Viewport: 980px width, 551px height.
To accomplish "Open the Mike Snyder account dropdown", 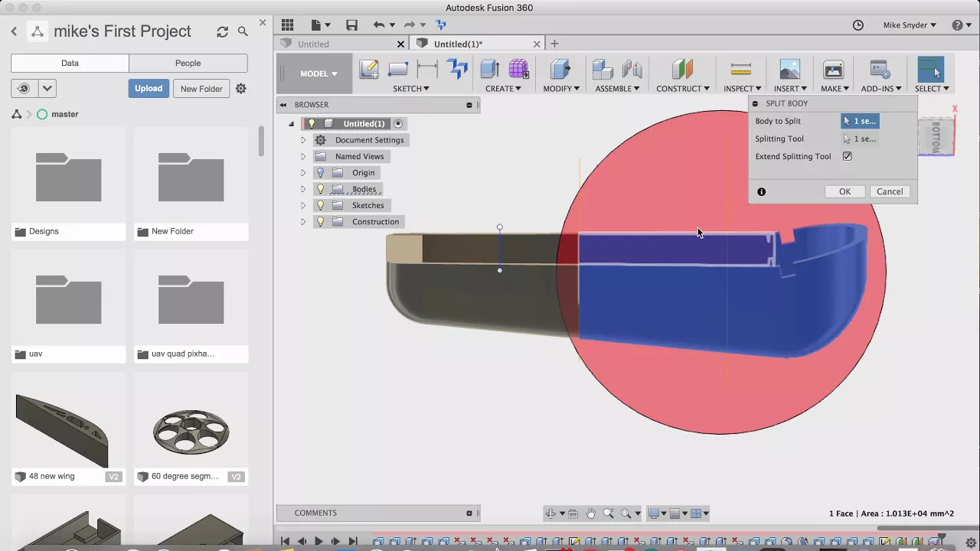I will 910,25.
